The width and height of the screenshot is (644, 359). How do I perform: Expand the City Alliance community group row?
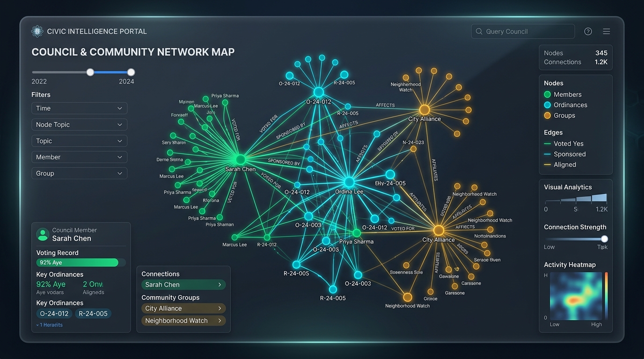183,309
